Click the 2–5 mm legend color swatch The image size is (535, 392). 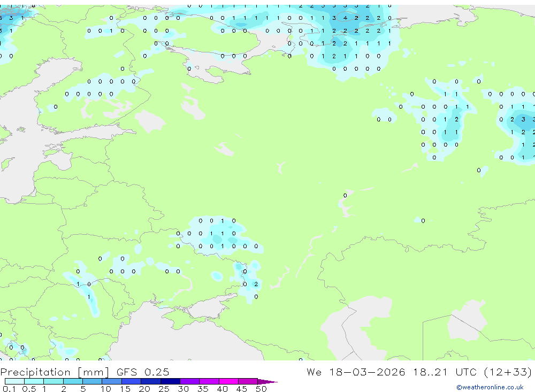tap(73, 381)
